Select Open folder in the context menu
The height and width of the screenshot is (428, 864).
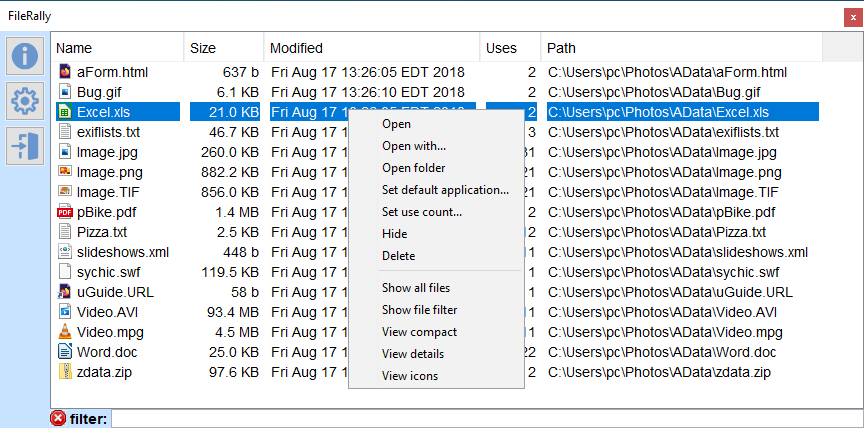[413, 168]
